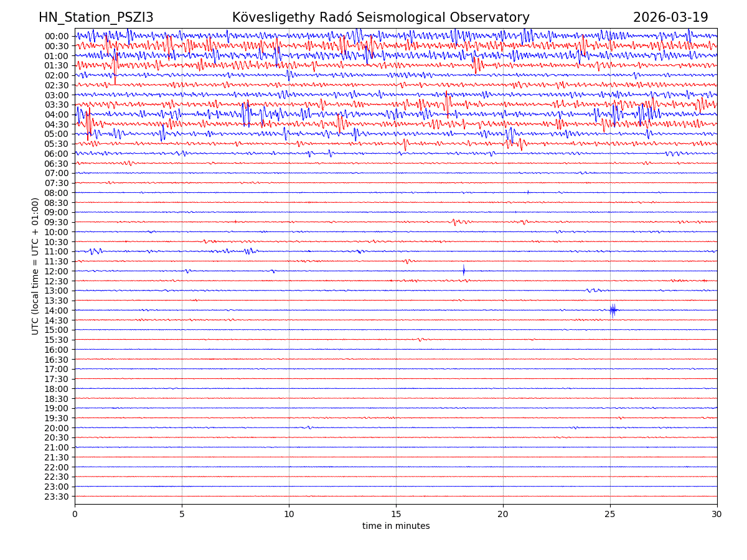747x560 pixels.
Task: Click the 12:00 row time label
Action: pyautogui.click(x=56, y=271)
